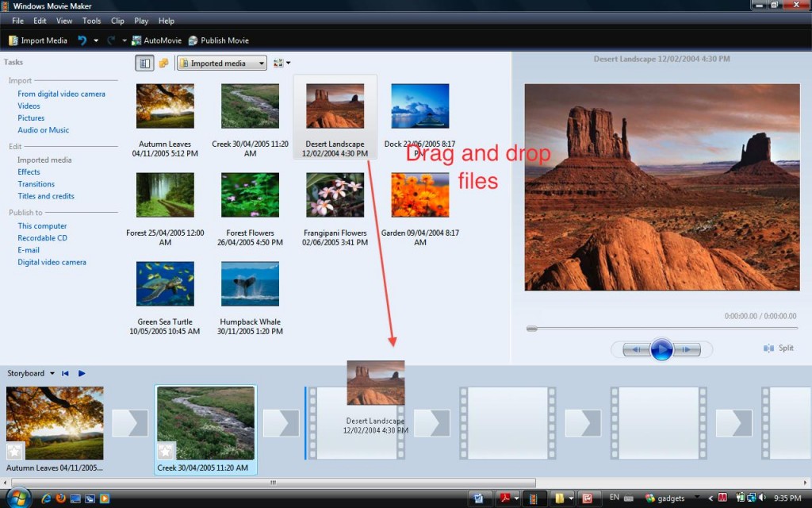
Task: Open the Help menu
Action: point(167,21)
